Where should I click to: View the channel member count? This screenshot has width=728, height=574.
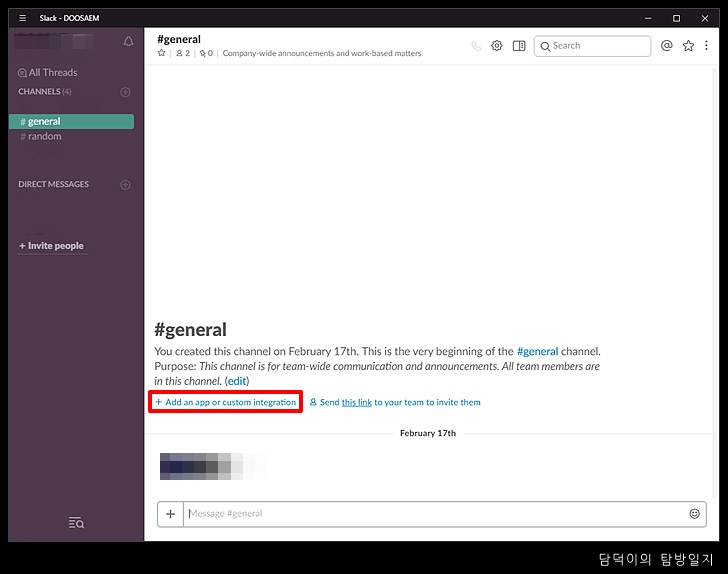pyautogui.click(x=183, y=53)
